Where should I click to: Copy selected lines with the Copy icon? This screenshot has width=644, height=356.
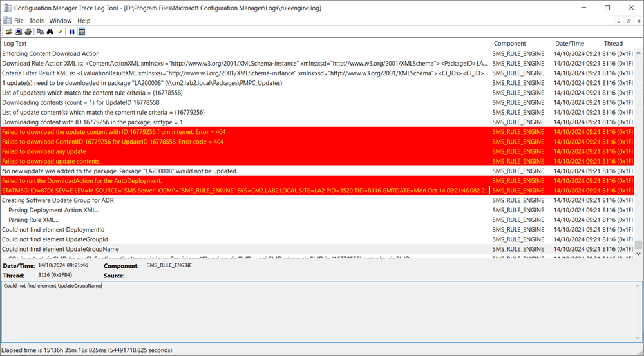[x=40, y=32]
